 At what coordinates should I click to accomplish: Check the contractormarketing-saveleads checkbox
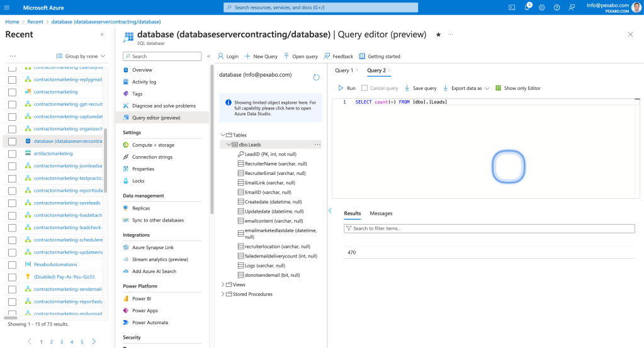[13, 203]
